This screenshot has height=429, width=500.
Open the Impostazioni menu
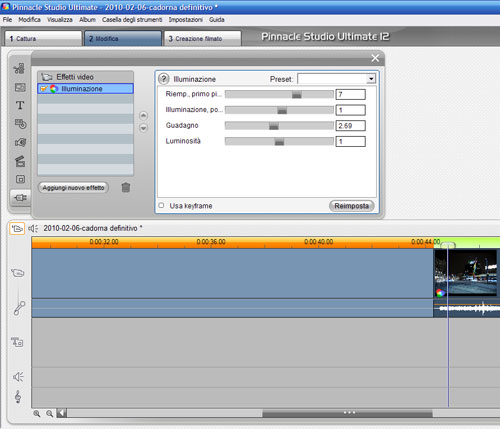(x=185, y=20)
